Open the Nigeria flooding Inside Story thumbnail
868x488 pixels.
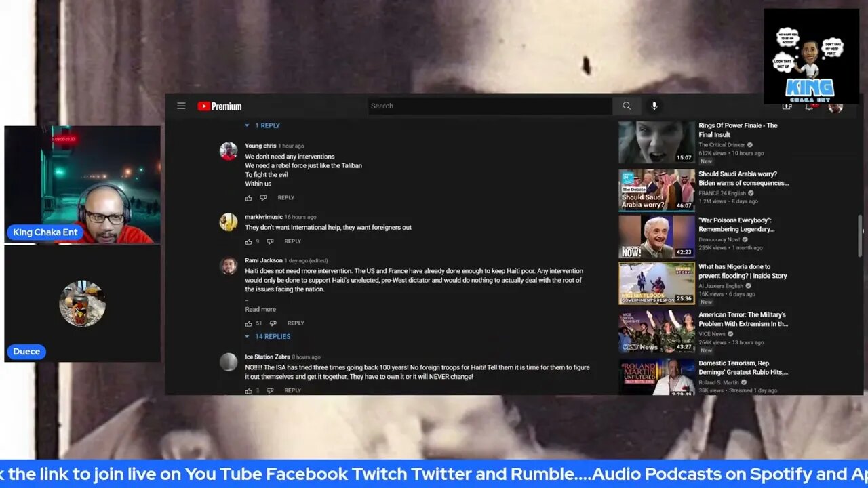pyautogui.click(x=656, y=283)
